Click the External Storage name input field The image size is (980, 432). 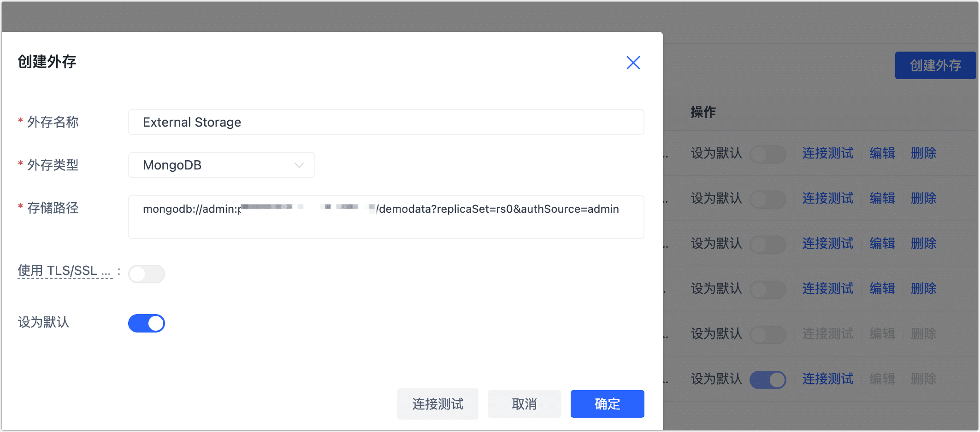386,122
